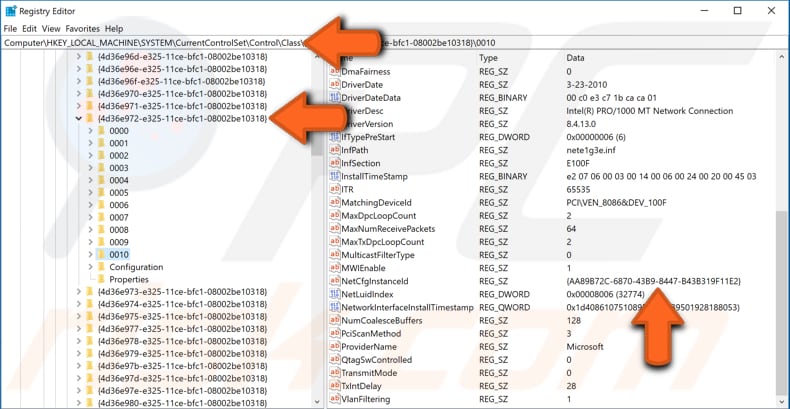
Task: Select the MulticastFilterType value name
Action: 378,255
